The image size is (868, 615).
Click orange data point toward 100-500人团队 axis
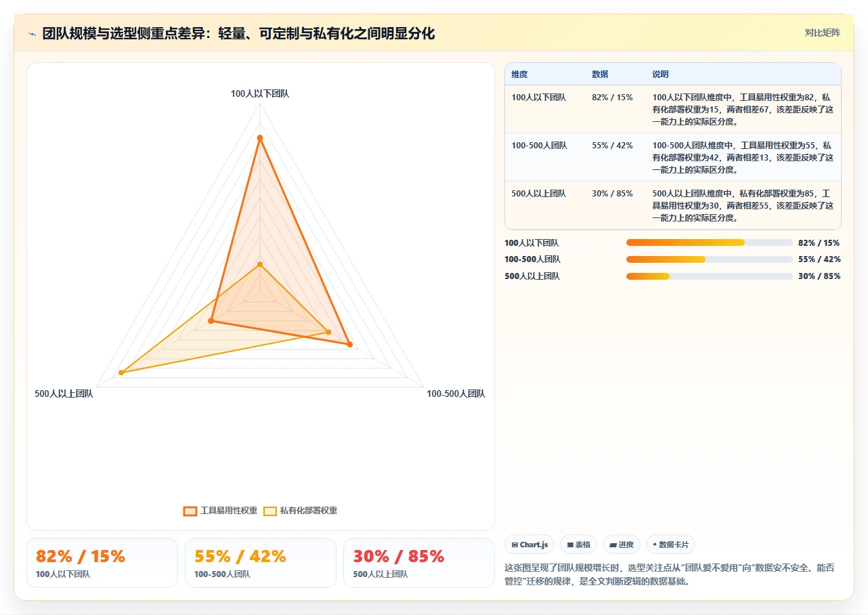(350, 344)
